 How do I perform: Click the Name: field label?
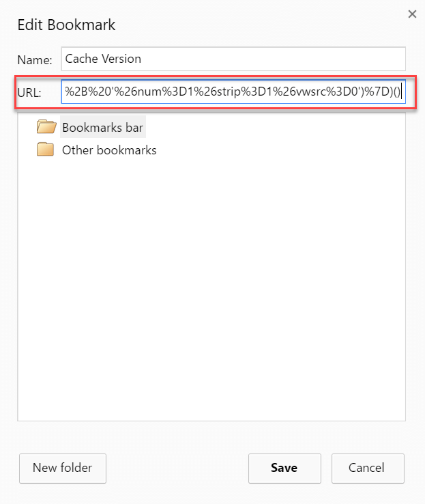click(x=34, y=60)
